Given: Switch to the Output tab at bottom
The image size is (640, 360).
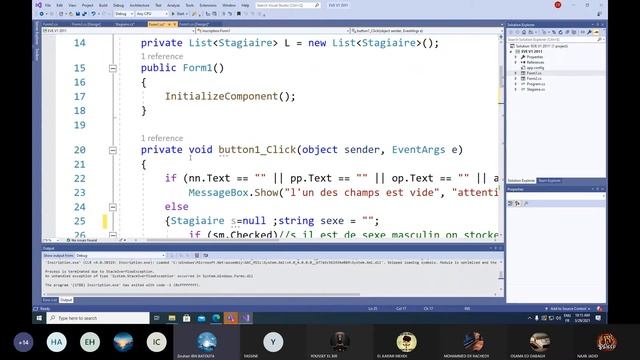Looking at the screenshot, I should coord(66,300).
